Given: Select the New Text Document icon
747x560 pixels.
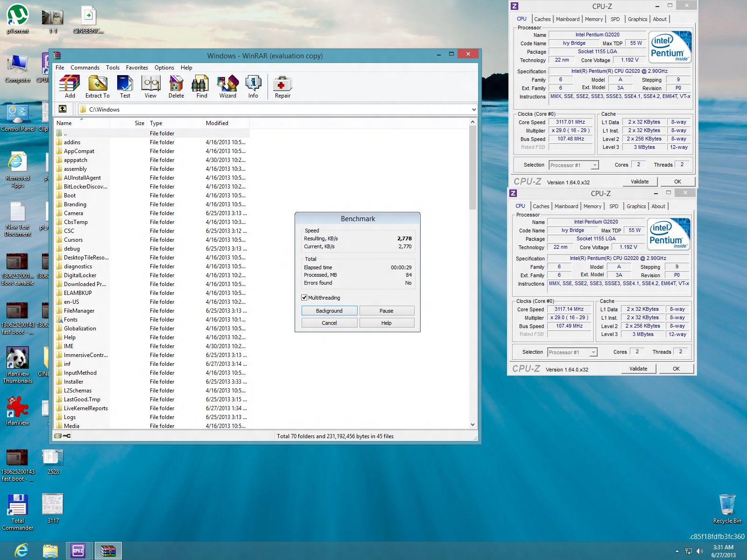Looking at the screenshot, I should click(x=18, y=219).
